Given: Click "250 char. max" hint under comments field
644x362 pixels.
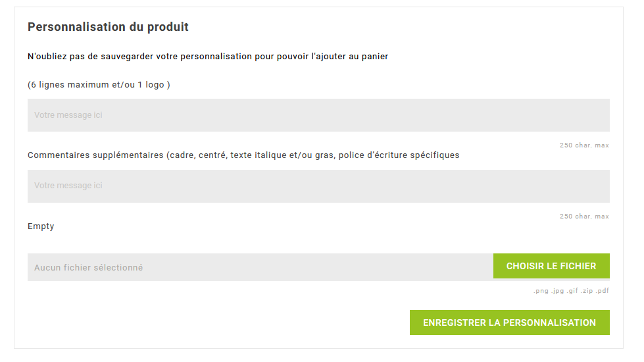Looking at the screenshot, I should 584,217.
